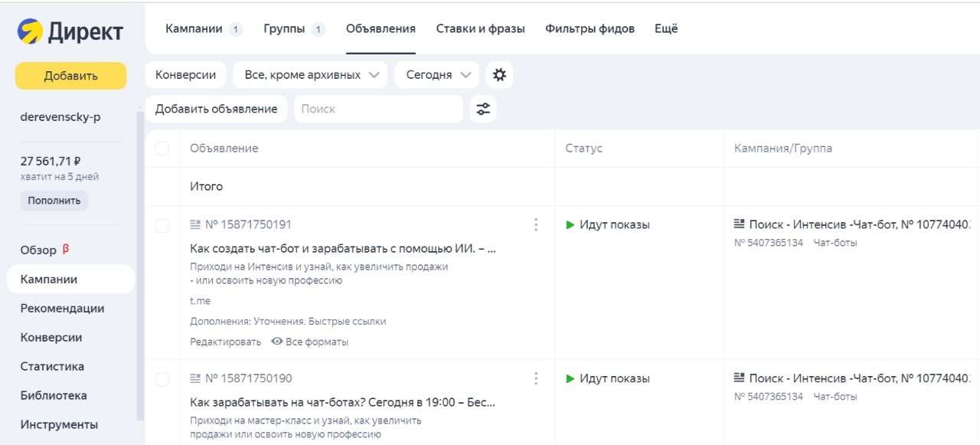The height and width of the screenshot is (445, 980).
Task: Open three-dot menu for ad № 15871750191
Action: (x=536, y=224)
